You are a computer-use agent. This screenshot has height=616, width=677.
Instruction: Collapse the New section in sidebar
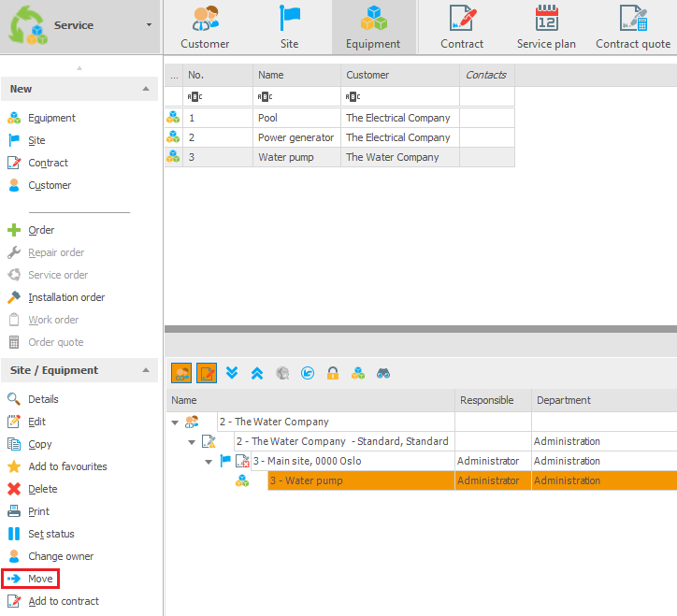(x=145, y=89)
